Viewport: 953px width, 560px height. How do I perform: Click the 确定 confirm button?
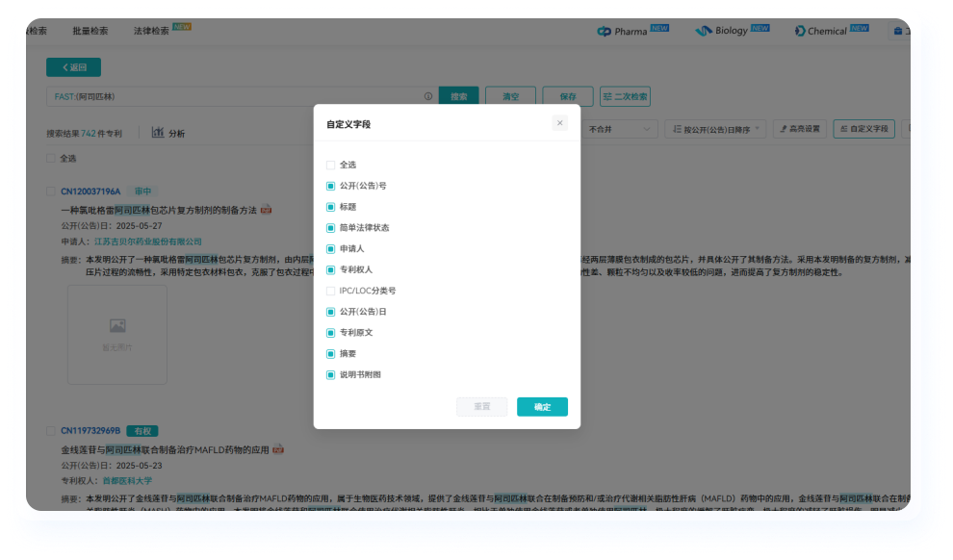tap(542, 407)
